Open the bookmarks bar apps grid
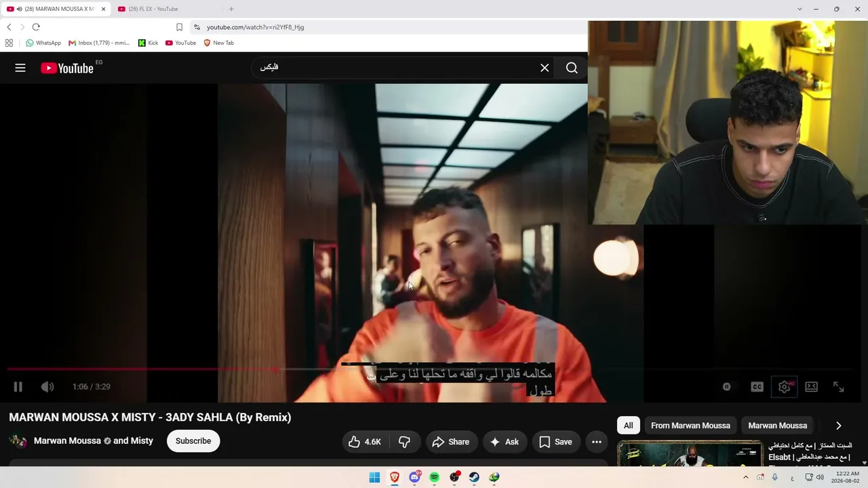This screenshot has width=868, height=488. point(9,43)
